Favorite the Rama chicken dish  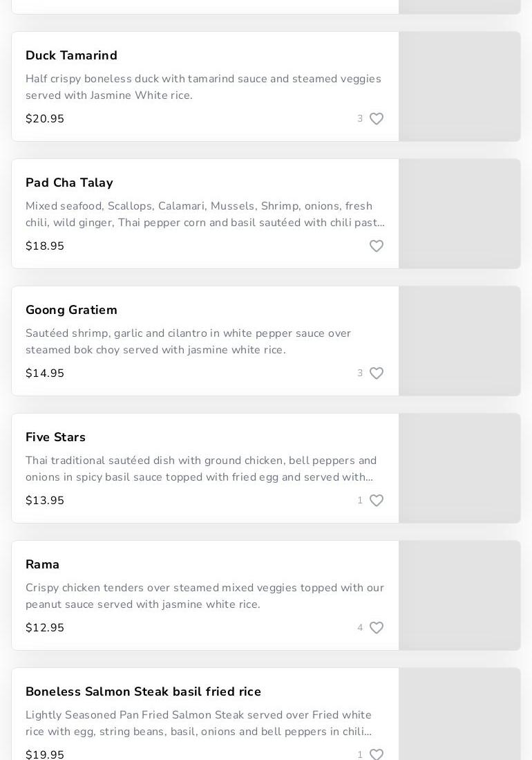tap(377, 628)
